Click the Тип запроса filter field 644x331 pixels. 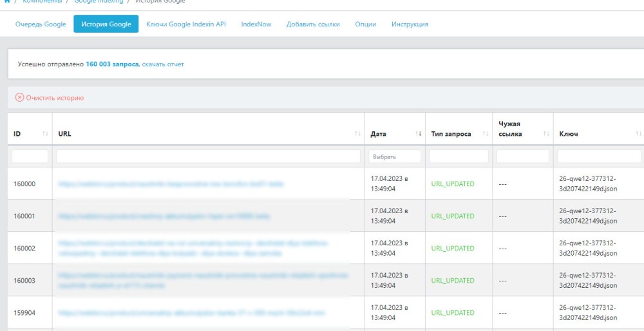(459, 156)
